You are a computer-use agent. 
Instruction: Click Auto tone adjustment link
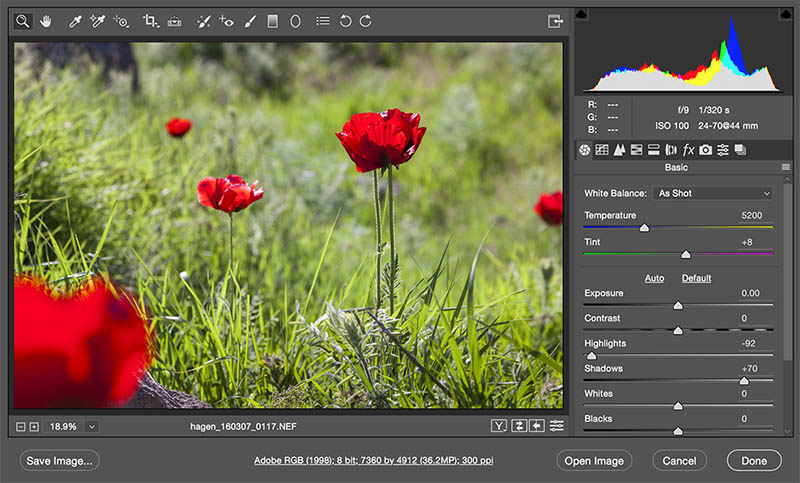(x=654, y=278)
